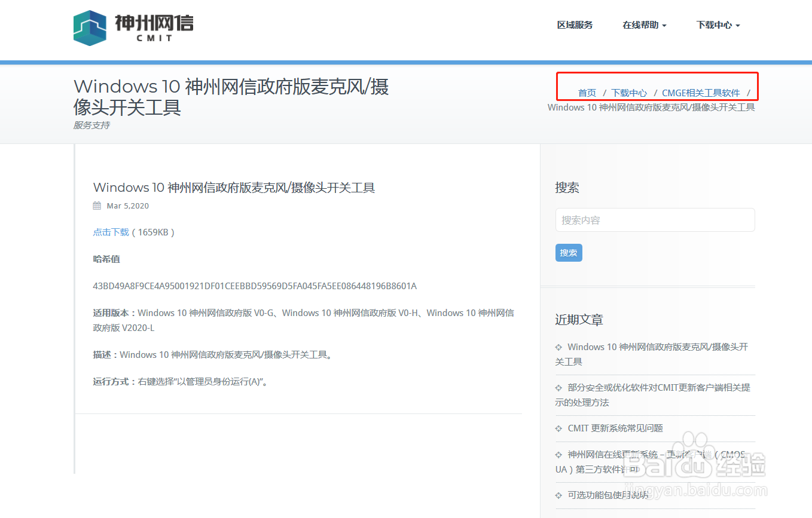The width and height of the screenshot is (812, 518).
Task: Click the diamond icon beside 麦克风/摄像头开关工具 article
Action: [560, 347]
